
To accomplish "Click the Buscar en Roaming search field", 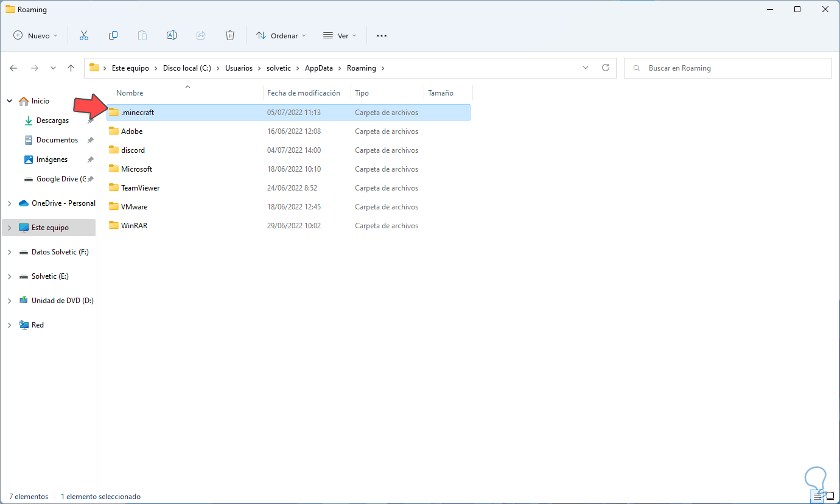I will 728,68.
